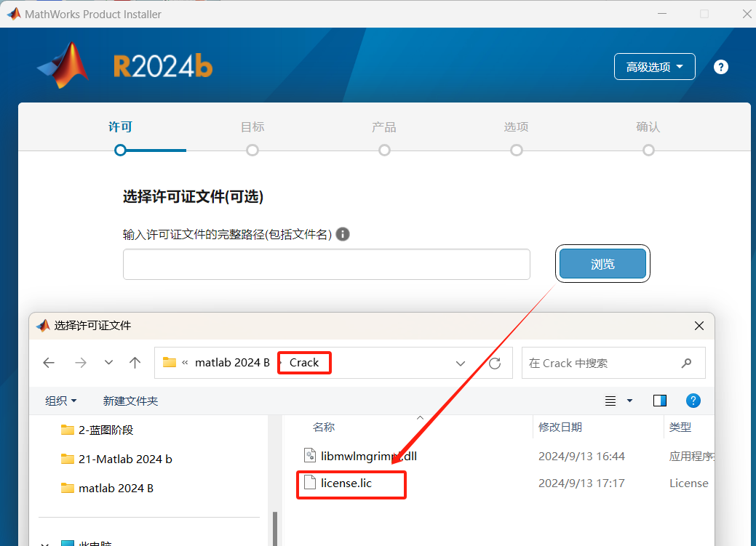The image size is (756, 546).
Task: Open the 高级选项 dropdown
Action: (x=654, y=66)
